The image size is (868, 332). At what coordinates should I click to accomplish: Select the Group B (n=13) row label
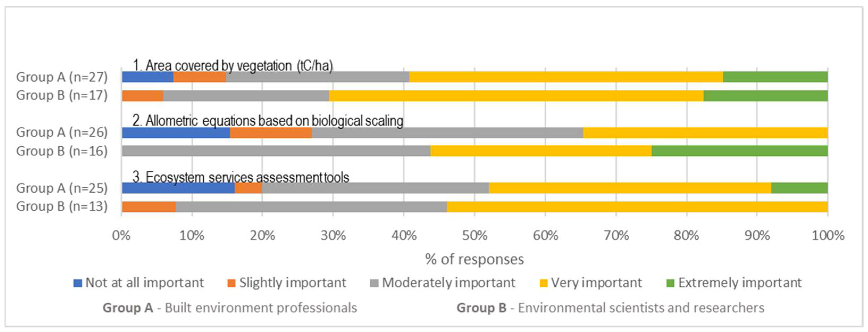point(62,206)
